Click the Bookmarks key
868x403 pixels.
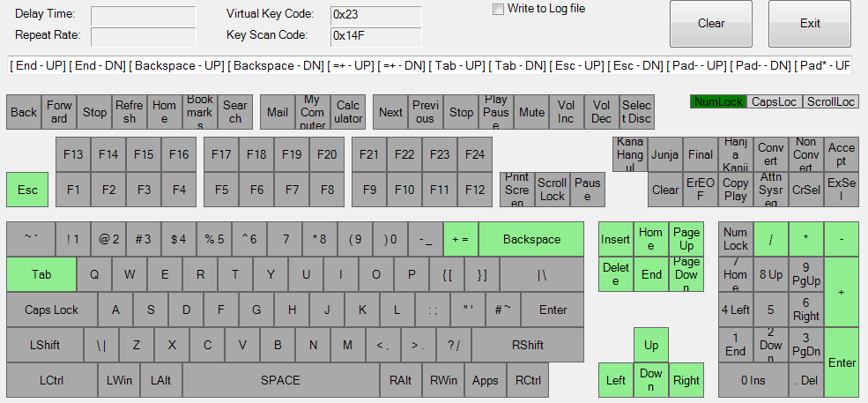[200, 112]
